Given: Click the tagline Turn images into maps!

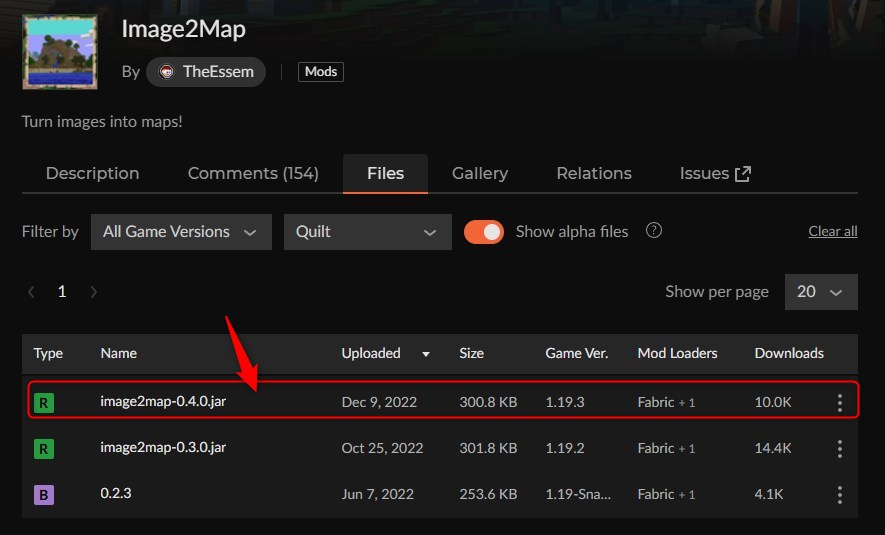Looking at the screenshot, I should coord(102,121).
